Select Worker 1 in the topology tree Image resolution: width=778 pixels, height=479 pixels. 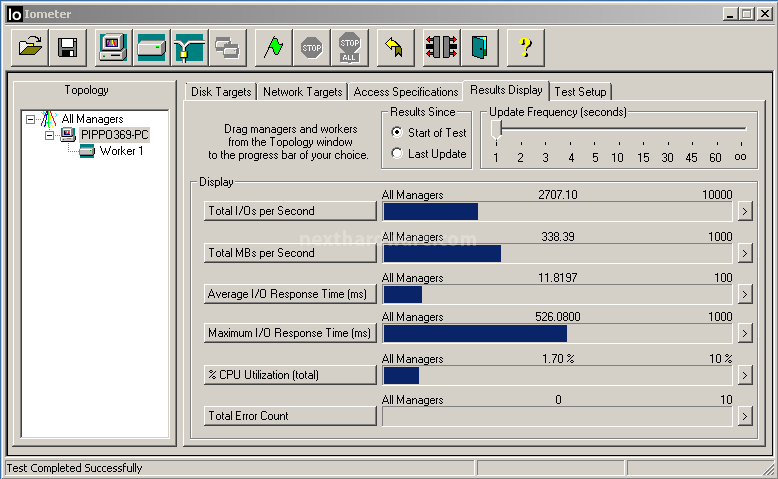pos(122,151)
